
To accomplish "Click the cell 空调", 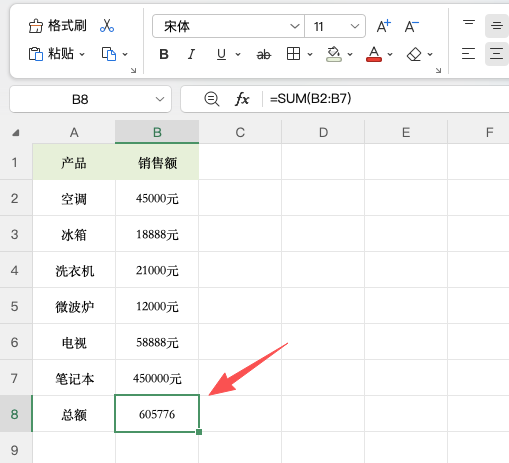I will point(74,198).
